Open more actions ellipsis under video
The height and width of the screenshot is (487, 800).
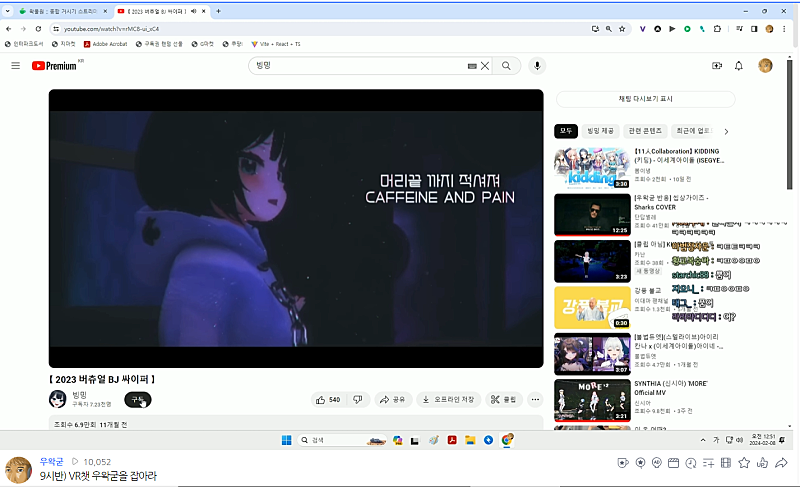click(x=535, y=400)
